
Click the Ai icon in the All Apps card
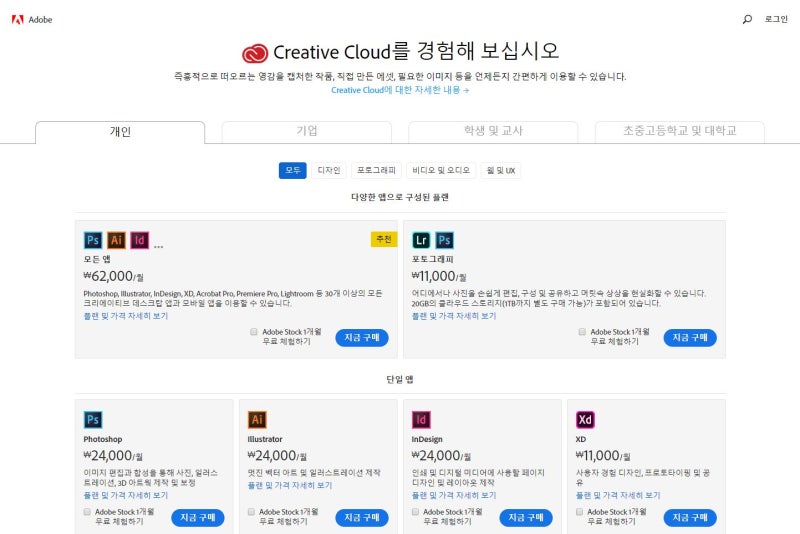116,240
